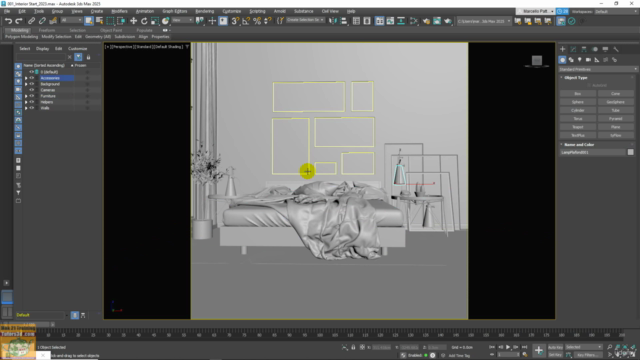Open the Create panel tab
The height and width of the screenshot is (360, 640).
tap(562, 49)
